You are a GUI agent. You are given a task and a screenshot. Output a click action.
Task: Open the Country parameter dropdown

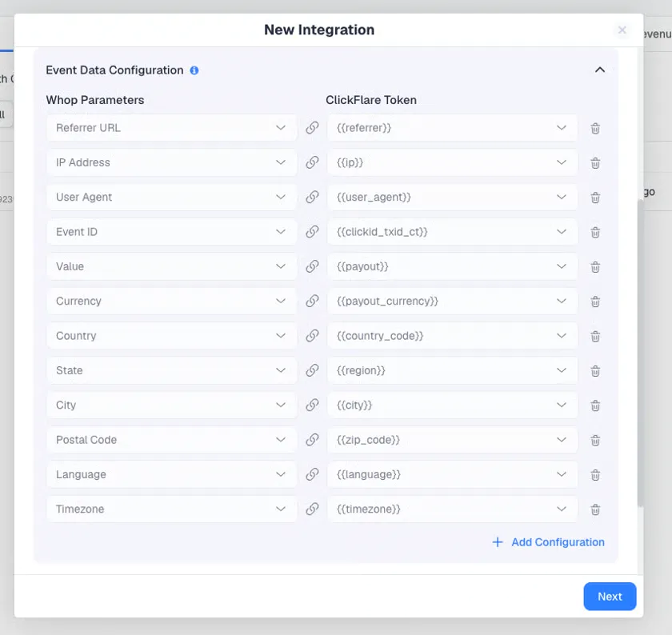171,336
